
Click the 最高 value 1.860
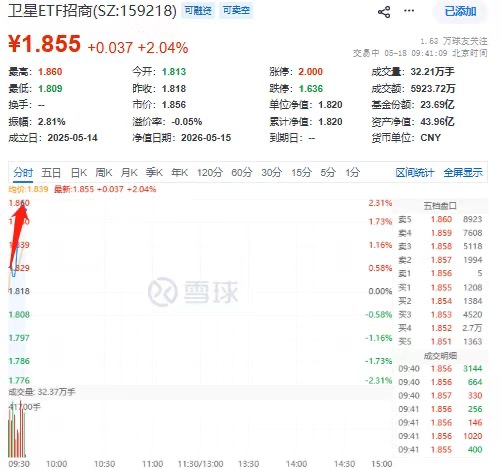pos(50,72)
